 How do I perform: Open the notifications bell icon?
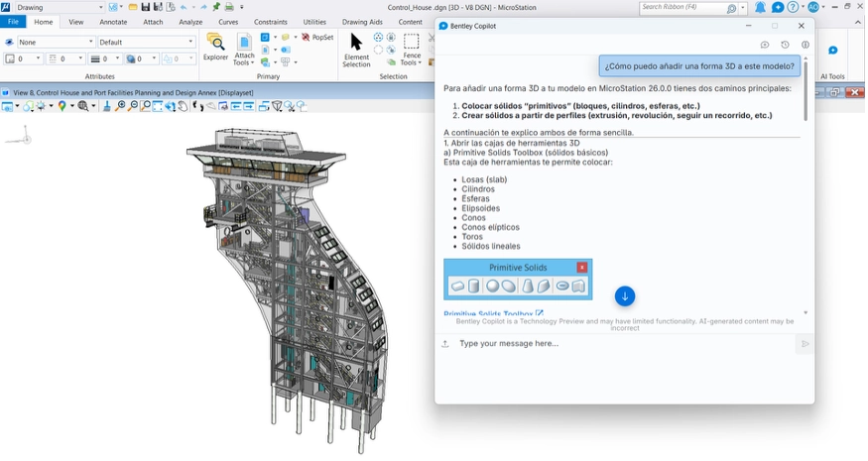(761, 7)
